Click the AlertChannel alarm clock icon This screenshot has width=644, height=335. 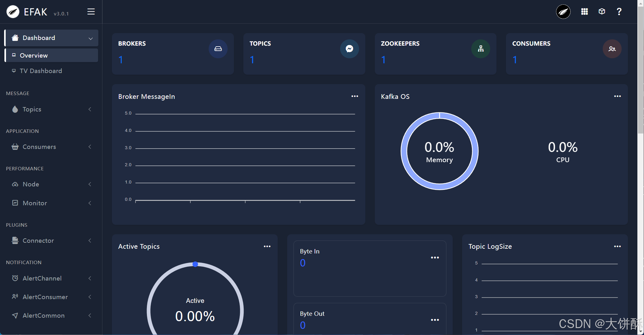click(15, 278)
